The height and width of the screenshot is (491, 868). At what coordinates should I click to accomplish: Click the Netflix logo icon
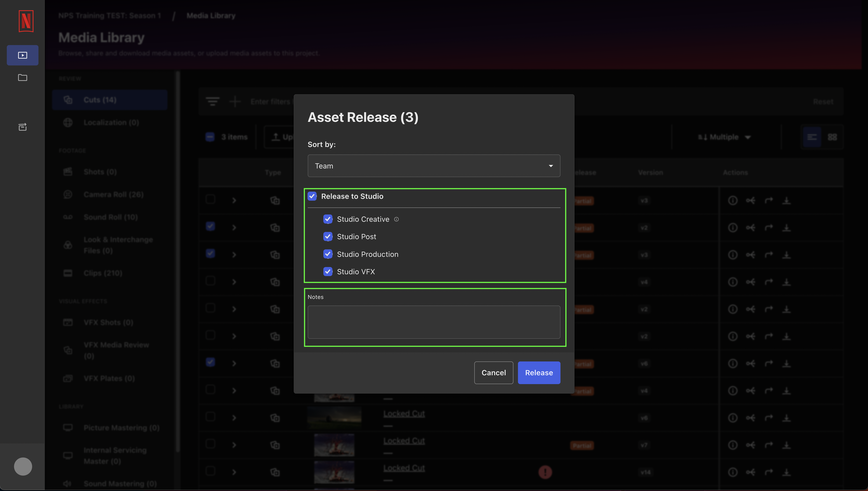pos(26,21)
